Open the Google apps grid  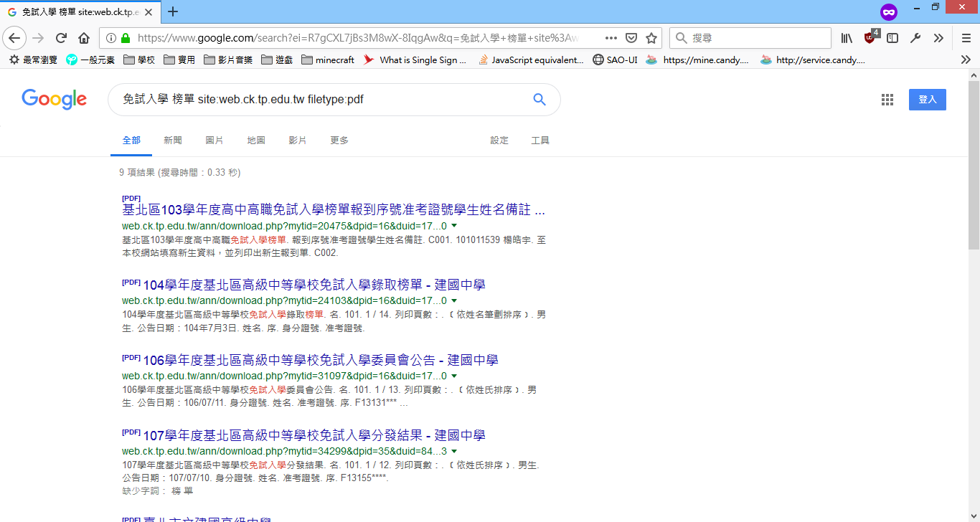887,100
